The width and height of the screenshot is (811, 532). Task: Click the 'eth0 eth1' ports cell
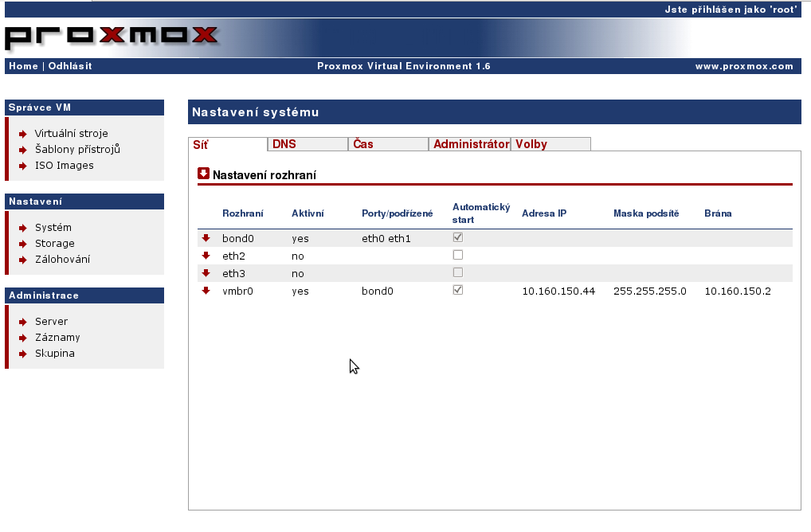(x=386, y=238)
